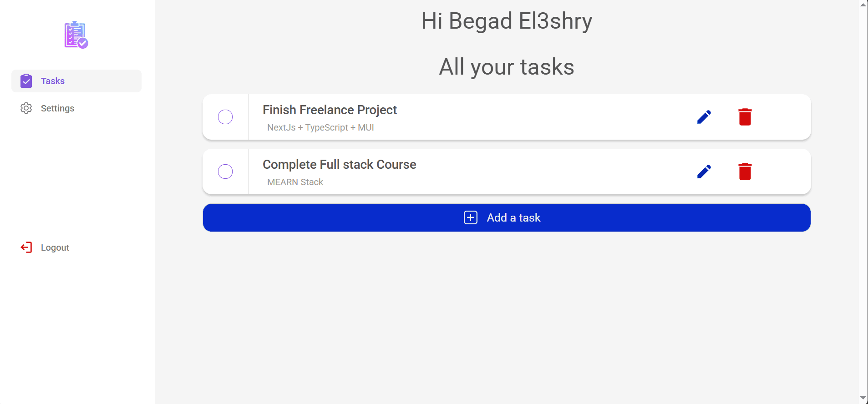The width and height of the screenshot is (868, 404).
Task: Toggle completion status of the first task
Action: (225, 116)
